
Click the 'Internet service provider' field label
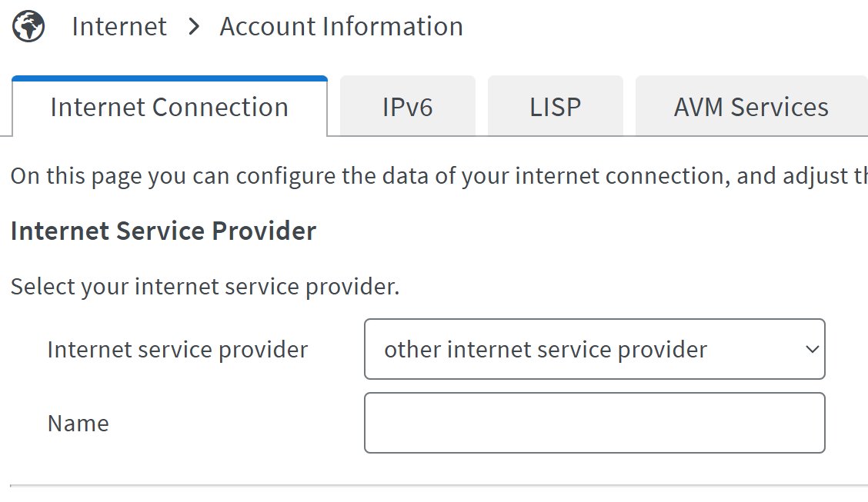177,350
